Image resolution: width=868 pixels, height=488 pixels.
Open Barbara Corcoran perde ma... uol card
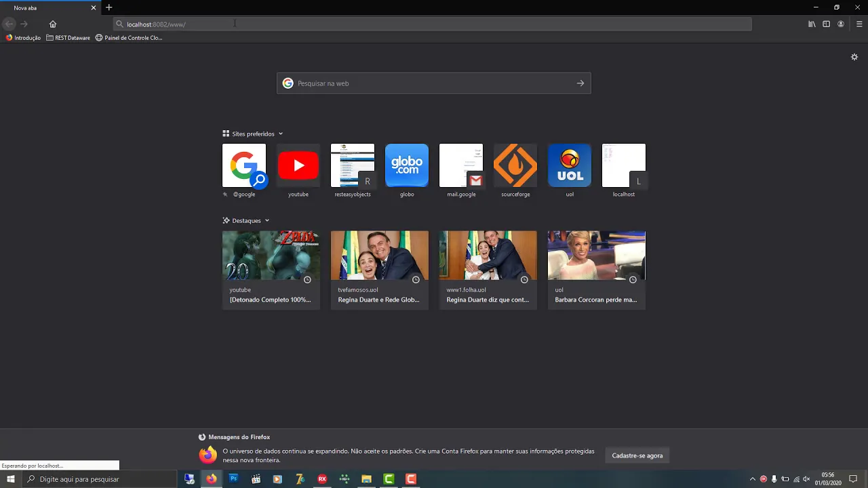pyautogui.click(x=597, y=270)
